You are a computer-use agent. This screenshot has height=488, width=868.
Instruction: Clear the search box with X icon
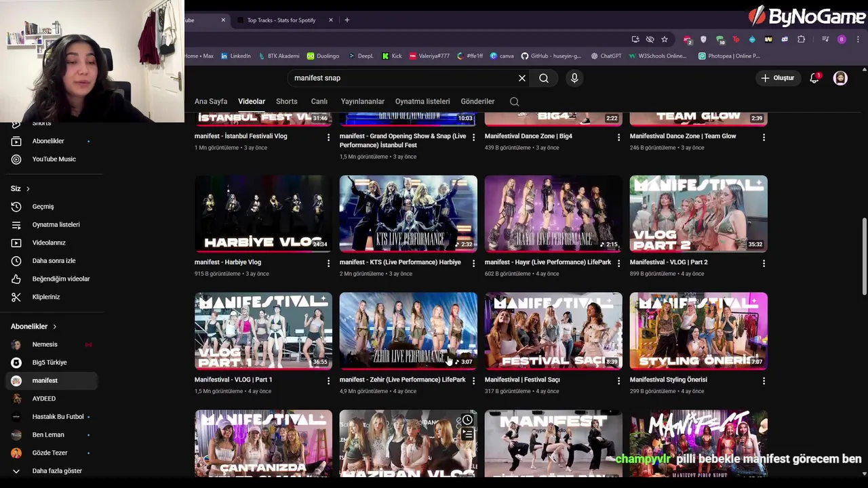(x=522, y=78)
